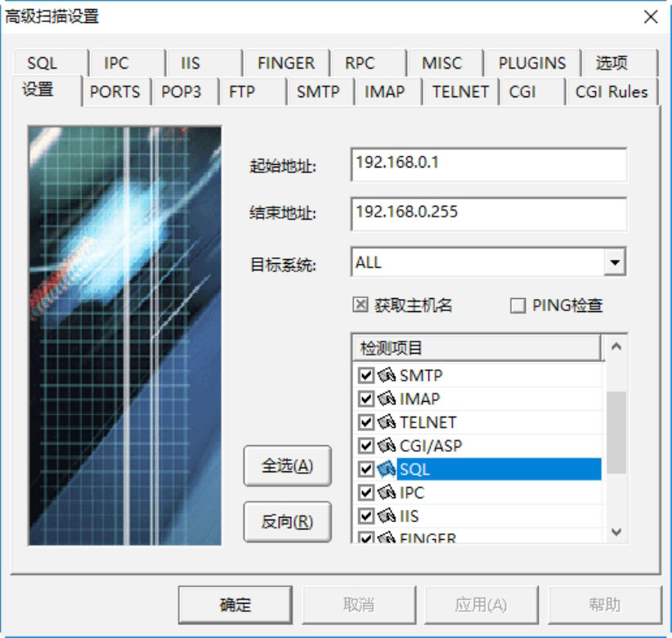This screenshot has width=672, height=638.
Task: Uncheck the SQL detection item checkbox
Action: pyautogui.click(x=366, y=469)
